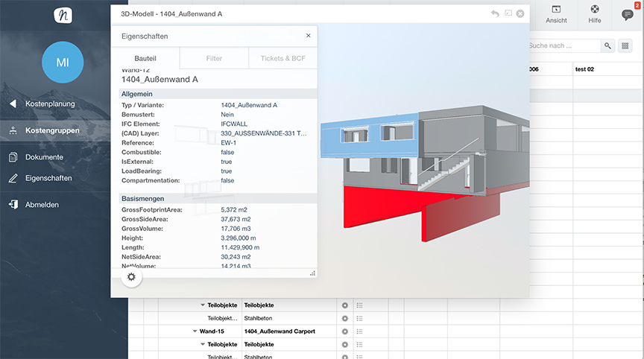This screenshot has height=359, width=644.
Task: Open the Ansicht view menu
Action: pyautogui.click(x=556, y=14)
